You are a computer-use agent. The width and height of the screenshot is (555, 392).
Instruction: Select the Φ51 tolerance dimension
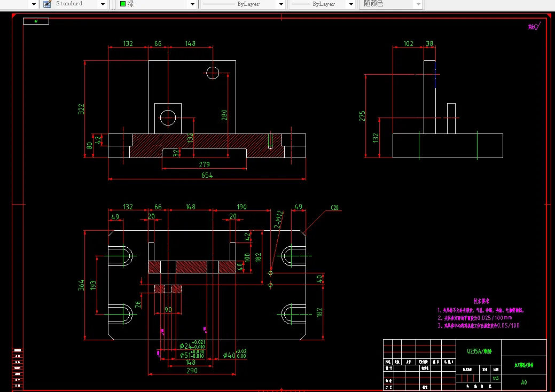[x=192, y=354]
